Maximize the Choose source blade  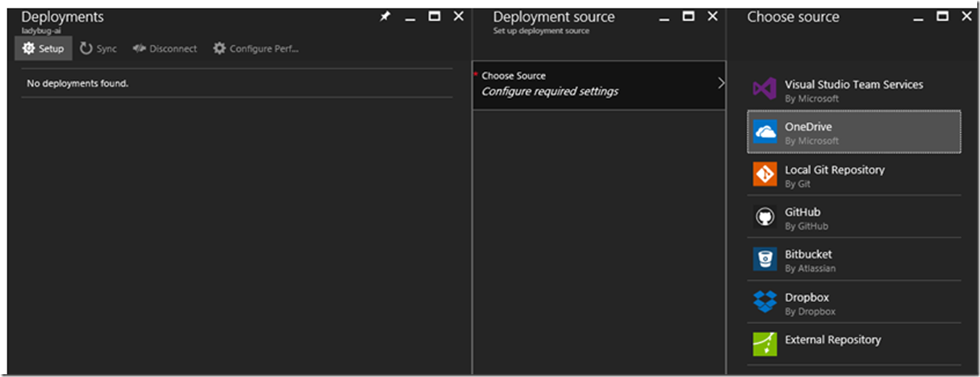(942, 16)
